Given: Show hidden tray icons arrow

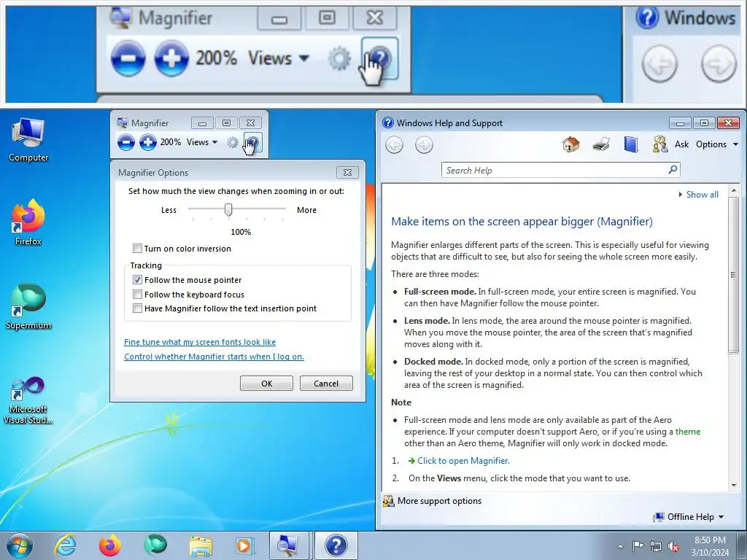Looking at the screenshot, I should [x=620, y=546].
